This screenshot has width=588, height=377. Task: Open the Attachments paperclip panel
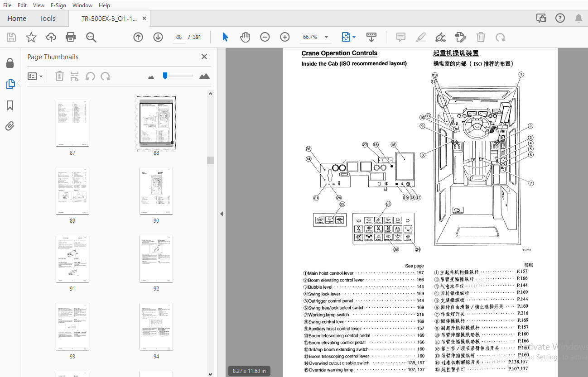point(10,126)
